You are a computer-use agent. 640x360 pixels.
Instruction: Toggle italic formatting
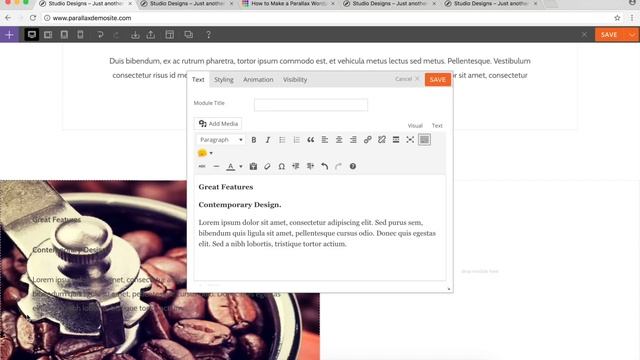click(268, 140)
